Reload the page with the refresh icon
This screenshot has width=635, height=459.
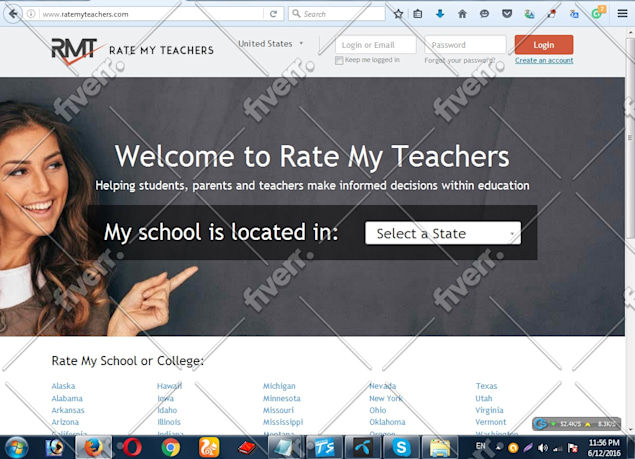pos(273,14)
